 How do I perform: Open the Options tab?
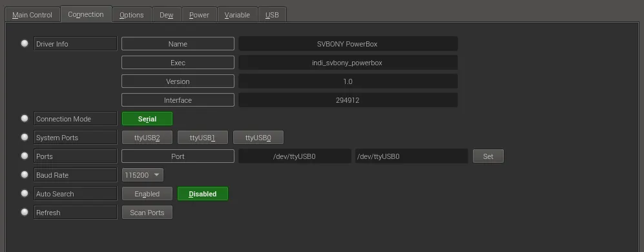click(131, 15)
